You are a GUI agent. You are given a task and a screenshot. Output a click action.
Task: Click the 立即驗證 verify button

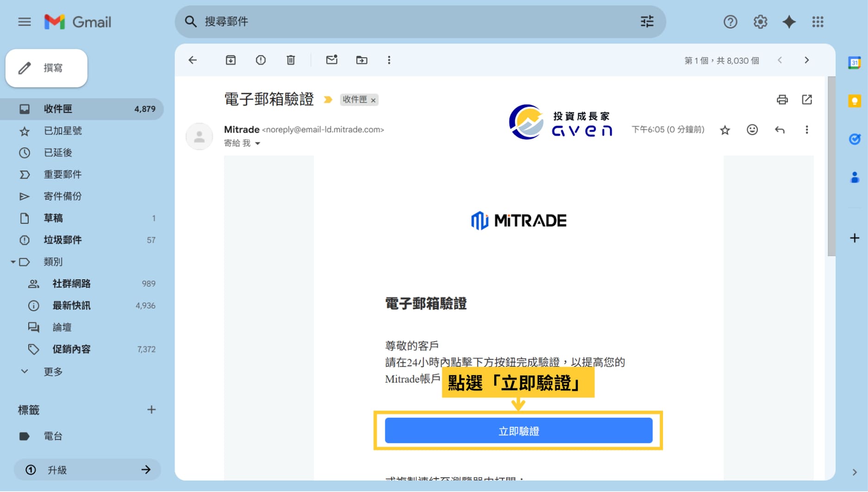(518, 431)
